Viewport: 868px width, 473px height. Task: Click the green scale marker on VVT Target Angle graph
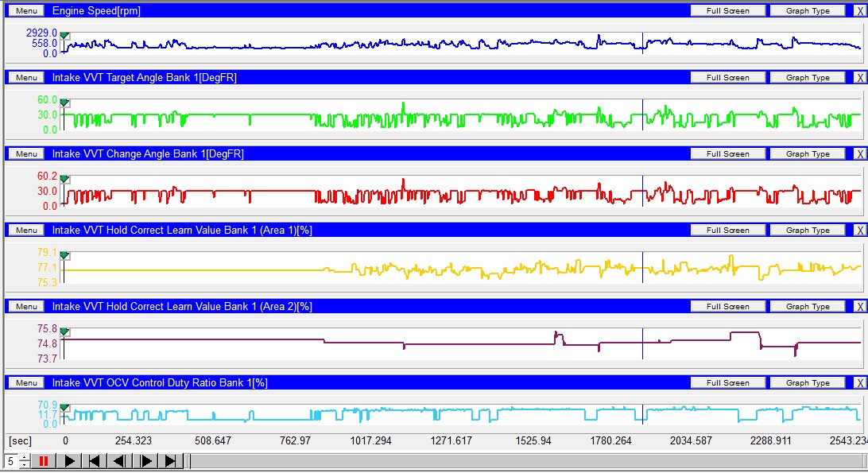pos(64,103)
